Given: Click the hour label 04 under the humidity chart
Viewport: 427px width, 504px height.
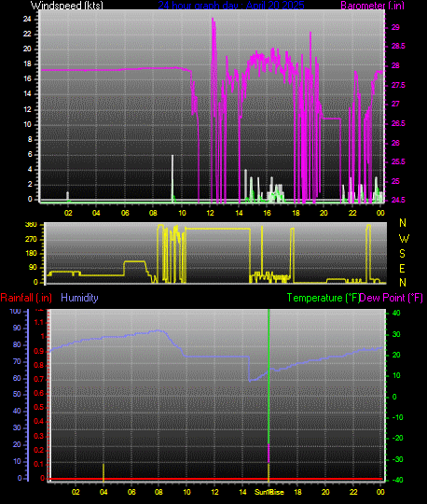Looking at the screenshot, I should pyautogui.click(x=103, y=492).
